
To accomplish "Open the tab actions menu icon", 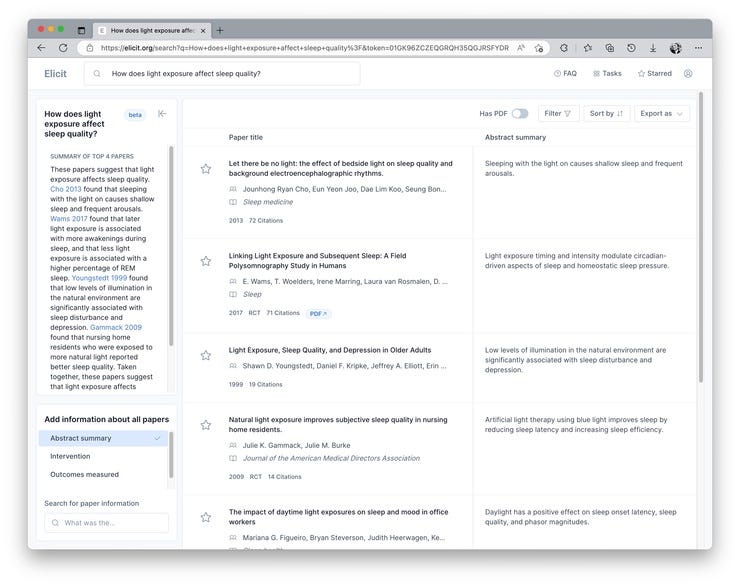I will point(81,31).
